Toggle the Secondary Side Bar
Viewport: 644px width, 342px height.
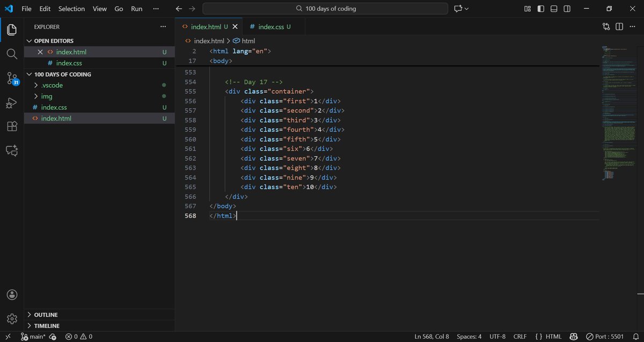567,9
